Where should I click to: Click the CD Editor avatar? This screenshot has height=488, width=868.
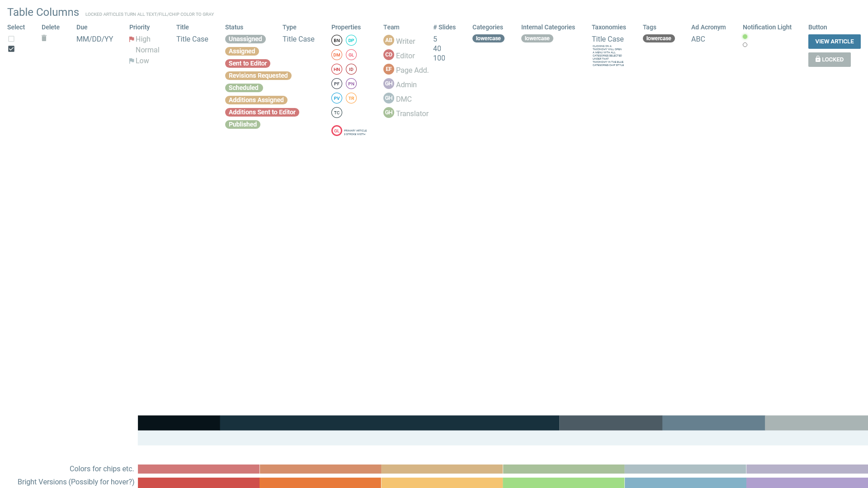point(388,55)
